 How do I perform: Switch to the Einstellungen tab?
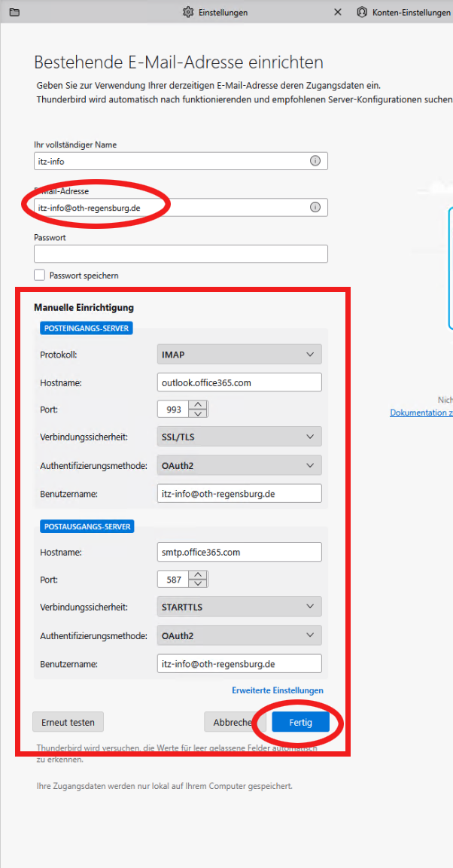[x=215, y=12]
